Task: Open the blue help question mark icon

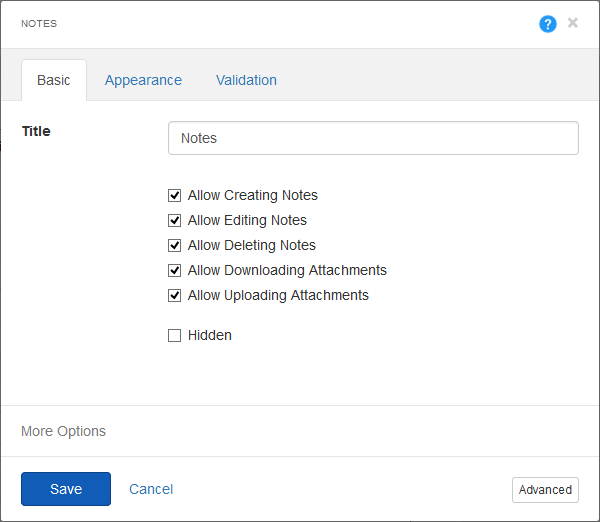Action: tap(548, 24)
